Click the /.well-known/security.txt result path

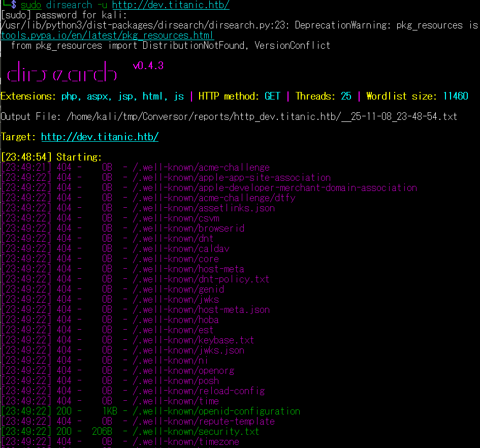196,432
